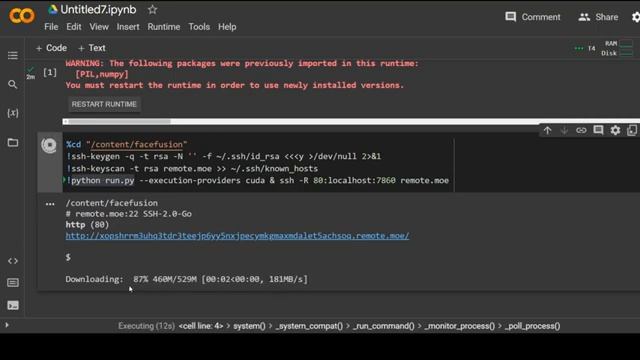Open the remote.moe http link

pos(237,236)
